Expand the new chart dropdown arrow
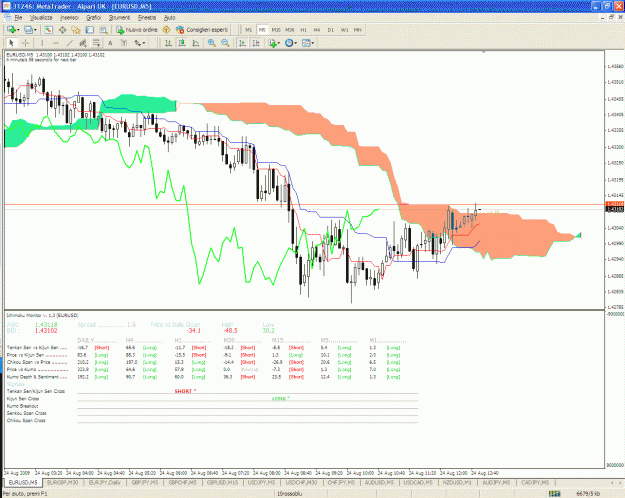 (17, 30)
